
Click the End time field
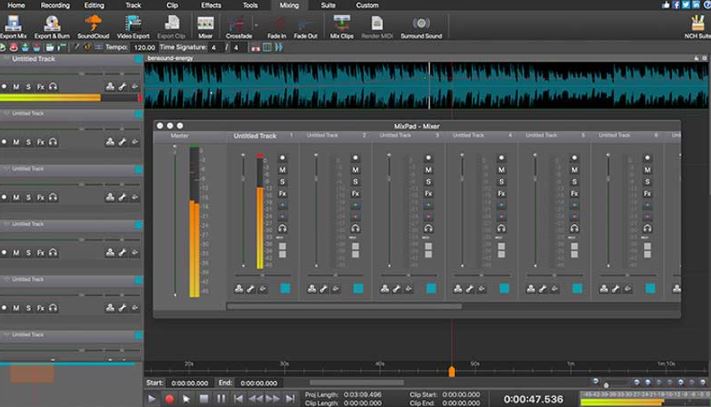click(258, 383)
